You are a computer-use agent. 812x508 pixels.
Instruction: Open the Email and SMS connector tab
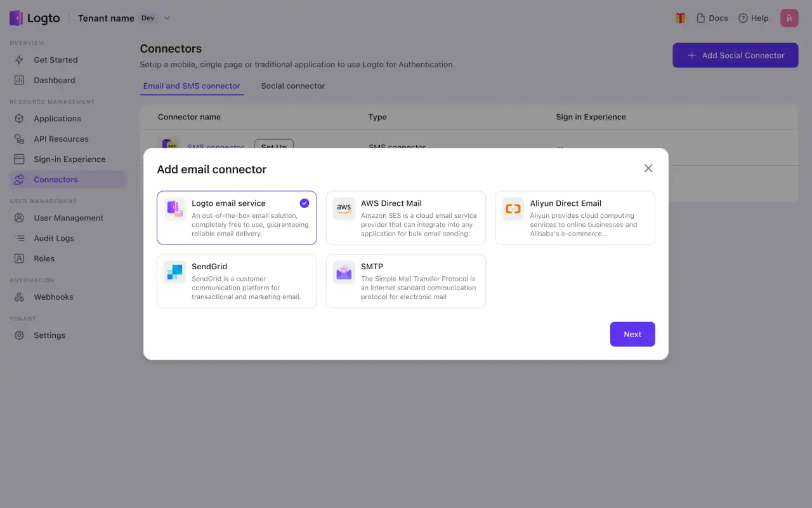pos(192,86)
